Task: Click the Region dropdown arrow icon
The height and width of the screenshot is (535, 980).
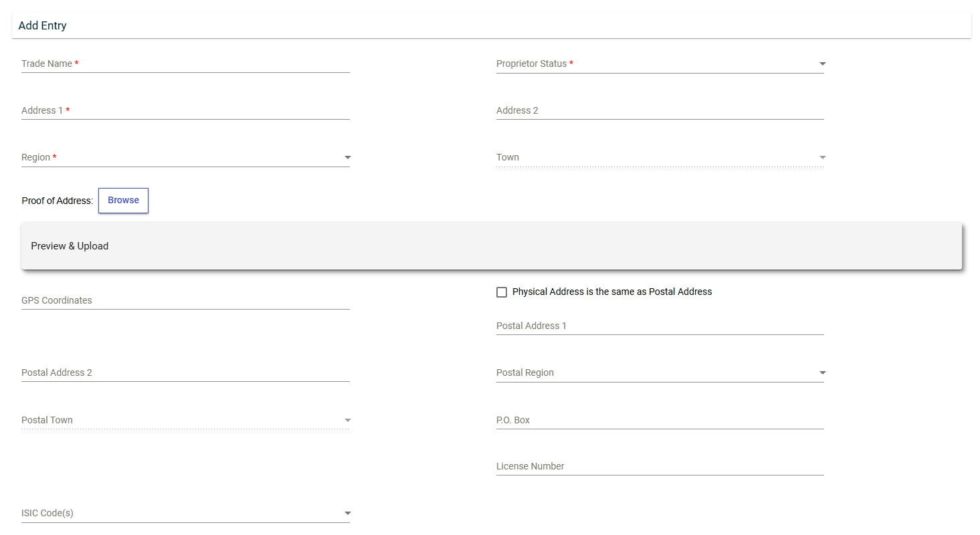Action: (347, 158)
